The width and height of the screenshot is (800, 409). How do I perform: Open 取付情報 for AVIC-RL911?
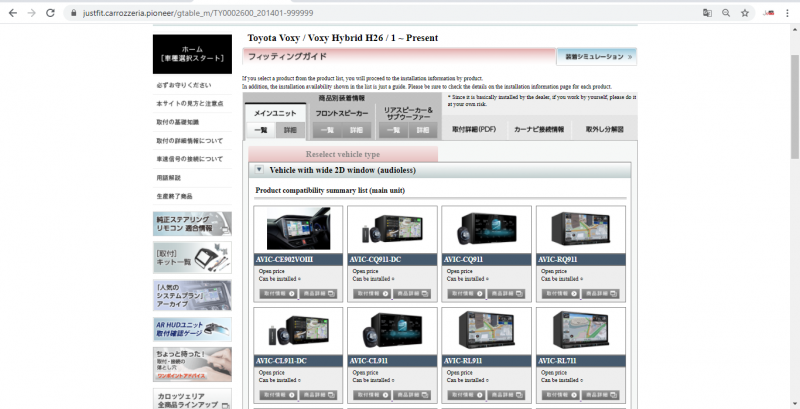(x=467, y=395)
